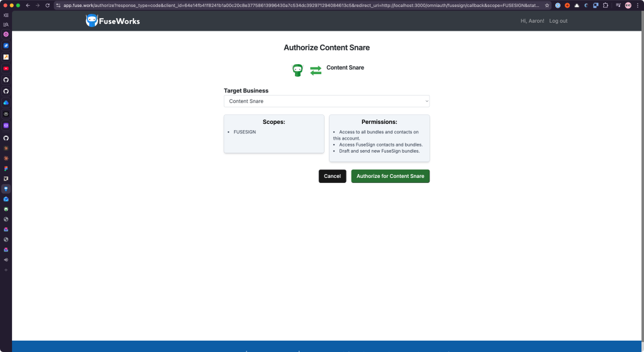Switch to the blue checkmark sidebar tab
The image size is (644, 352).
6,45
